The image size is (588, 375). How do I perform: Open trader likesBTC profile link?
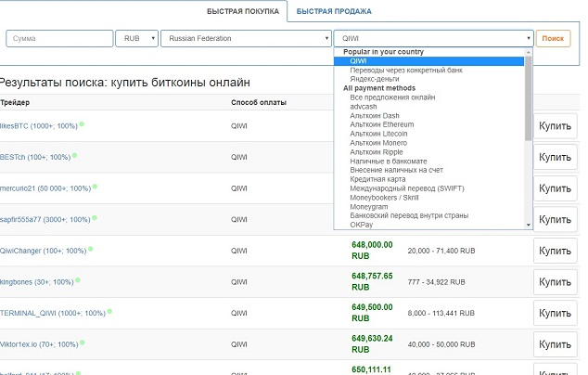[37, 123]
